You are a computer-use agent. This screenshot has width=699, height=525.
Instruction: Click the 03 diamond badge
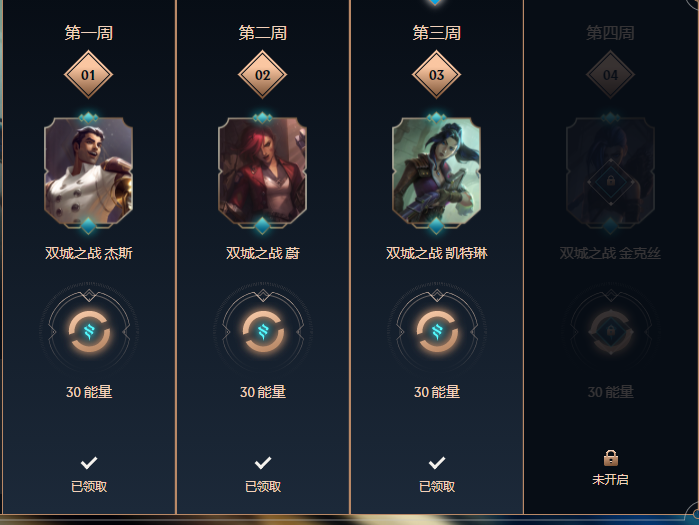tap(436, 74)
